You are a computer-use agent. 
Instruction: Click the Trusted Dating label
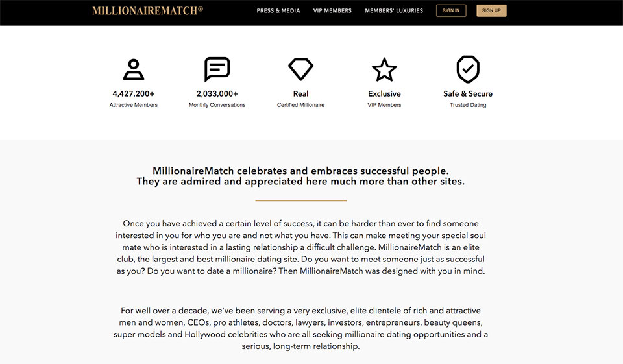[x=467, y=105]
